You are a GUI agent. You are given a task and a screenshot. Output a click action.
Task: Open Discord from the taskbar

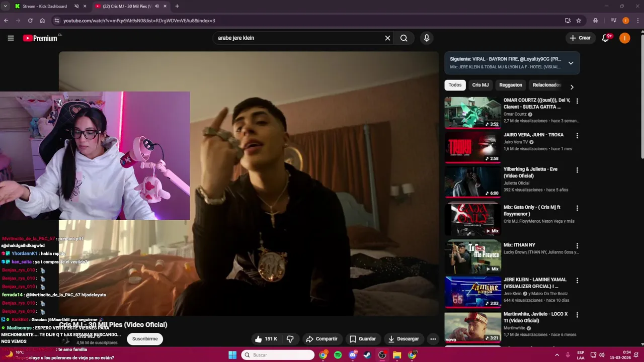point(353,355)
